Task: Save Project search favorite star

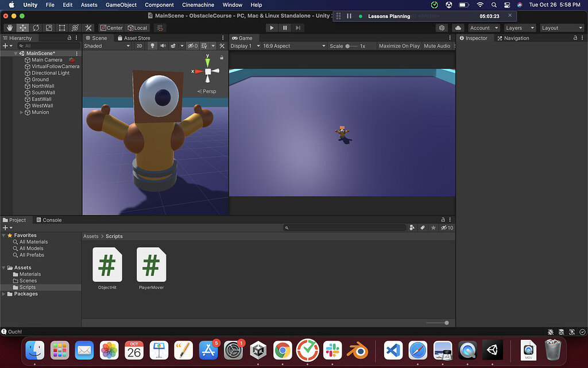Action: (x=433, y=228)
